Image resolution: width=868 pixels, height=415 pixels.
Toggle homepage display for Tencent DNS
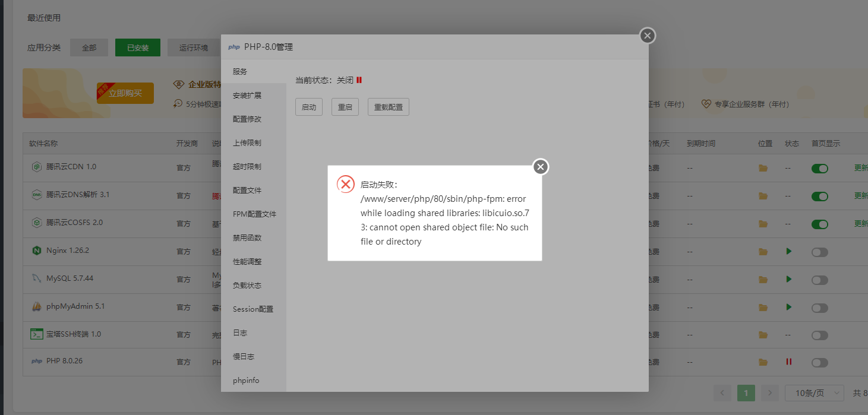click(820, 197)
